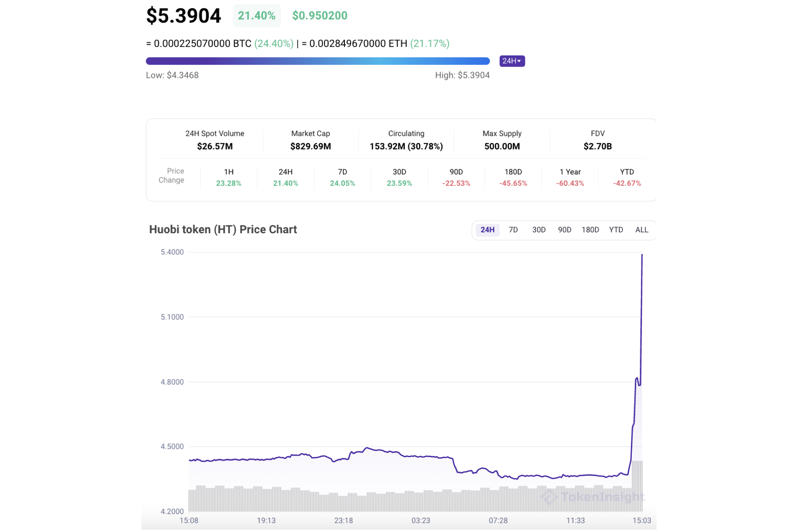Screen dimensions: 798x532
Task: Select the 90D chart timeframe
Action: point(564,230)
